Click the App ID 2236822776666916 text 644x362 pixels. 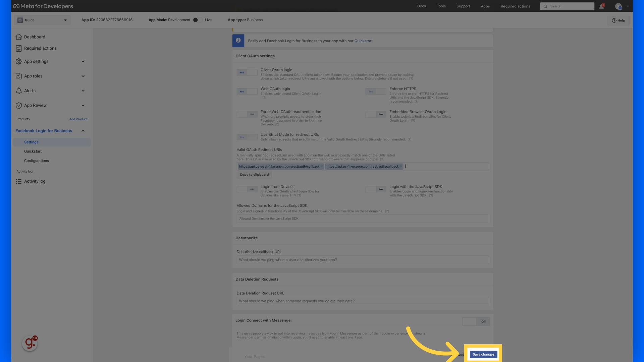point(107,20)
